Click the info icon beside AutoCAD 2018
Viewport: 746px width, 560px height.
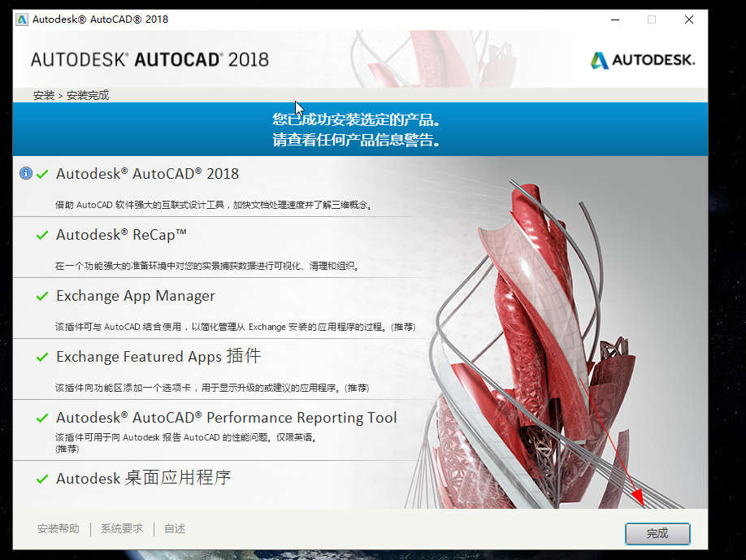(26, 173)
